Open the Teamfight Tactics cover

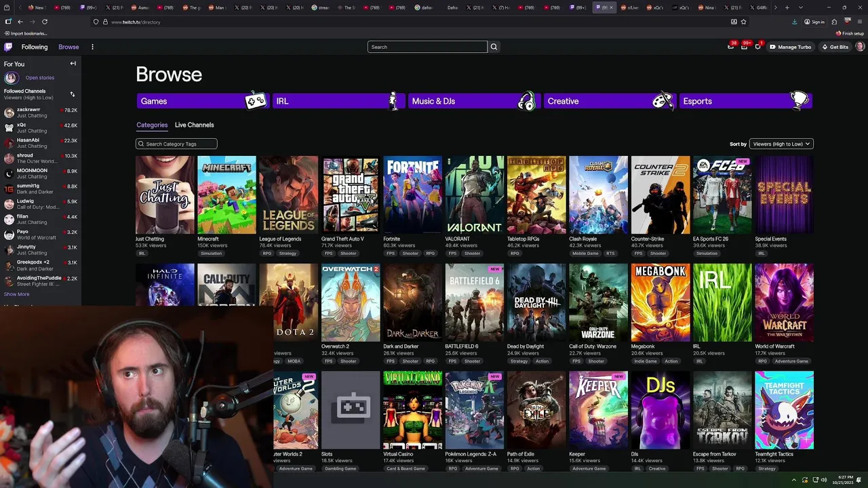coord(784,410)
